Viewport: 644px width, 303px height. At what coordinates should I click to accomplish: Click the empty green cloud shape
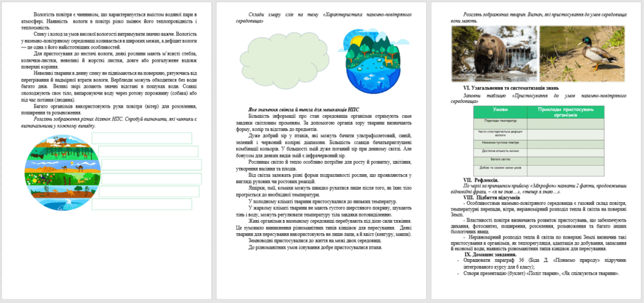pyautogui.click(x=284, y=61)
